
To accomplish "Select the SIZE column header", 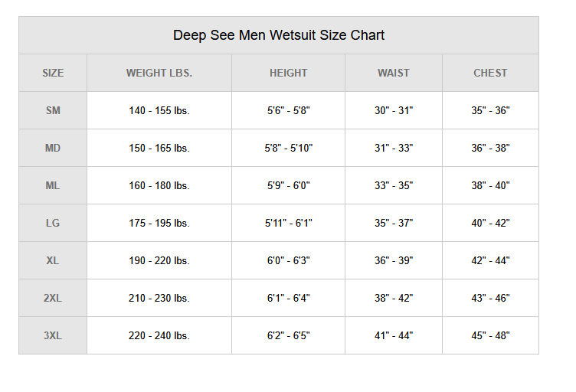I will pyautogui.click(x=53, y=73).
